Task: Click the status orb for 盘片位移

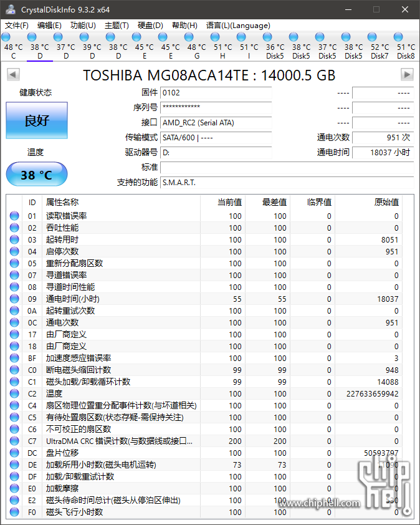Action: click(14, 453)
